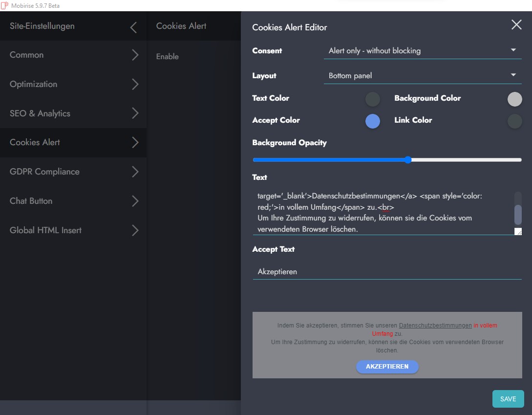Click Enable under Cookies Alert
This screenshot has height=415, width=532.
point(168,57)
